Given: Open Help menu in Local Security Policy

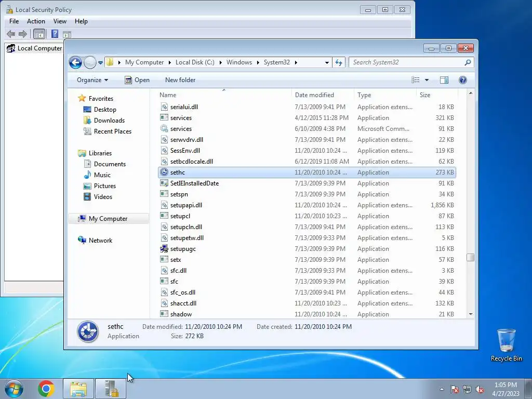Looking at the screenshot, I should pos(81,21).
